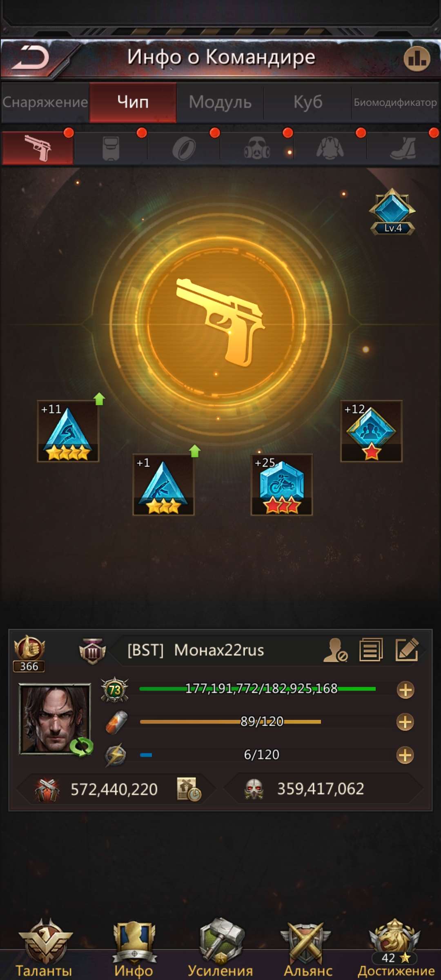The width and height of the screenshot is (441, 980).
Task: Open the statistics chart icon
Action: (416, 58)
